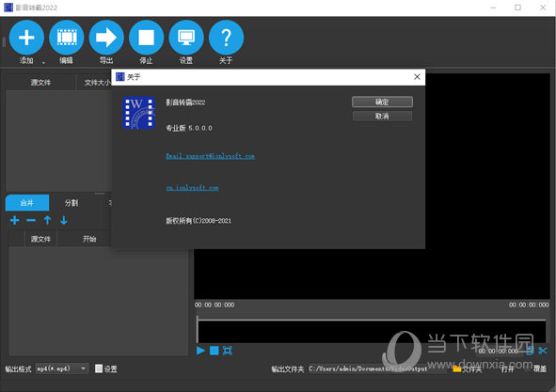Click the 取消 button in About dialog
556x392 pixels.
(382, 116)
